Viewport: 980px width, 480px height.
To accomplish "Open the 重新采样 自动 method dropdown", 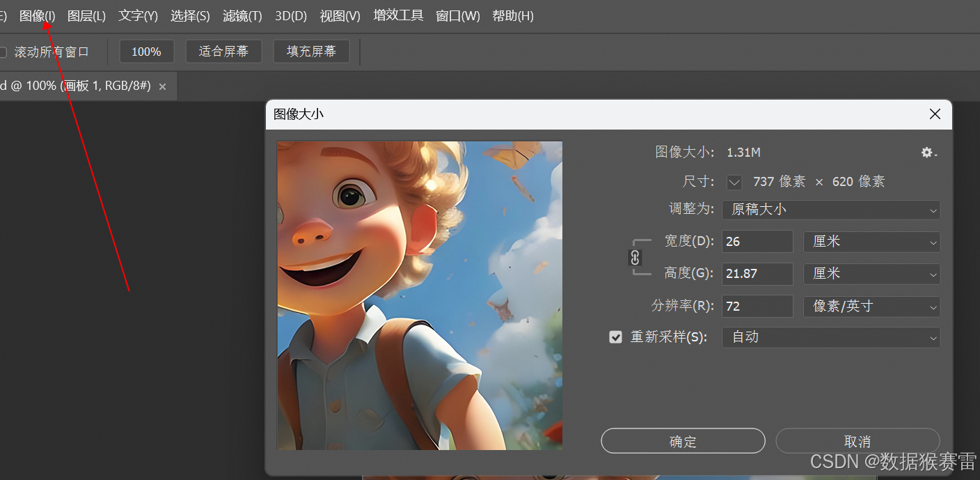I will [831, 337].
